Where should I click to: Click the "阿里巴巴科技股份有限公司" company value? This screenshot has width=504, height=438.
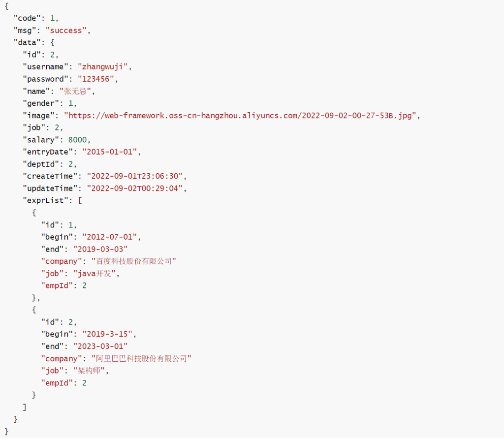[x=141, y=359]
